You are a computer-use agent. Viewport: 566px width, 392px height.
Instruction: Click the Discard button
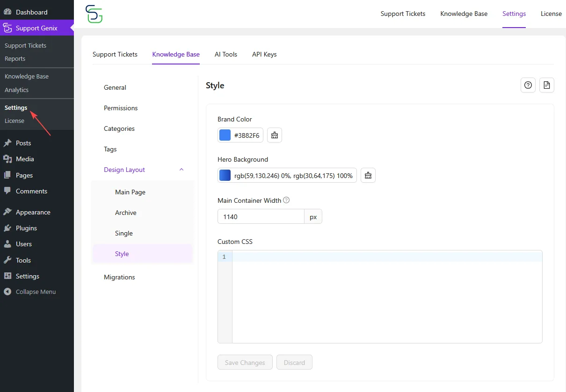point(294,363)
